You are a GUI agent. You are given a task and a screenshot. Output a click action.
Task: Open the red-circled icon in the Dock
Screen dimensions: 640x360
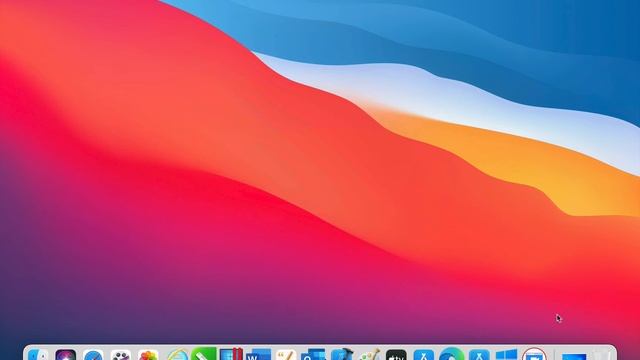(534, 354)
